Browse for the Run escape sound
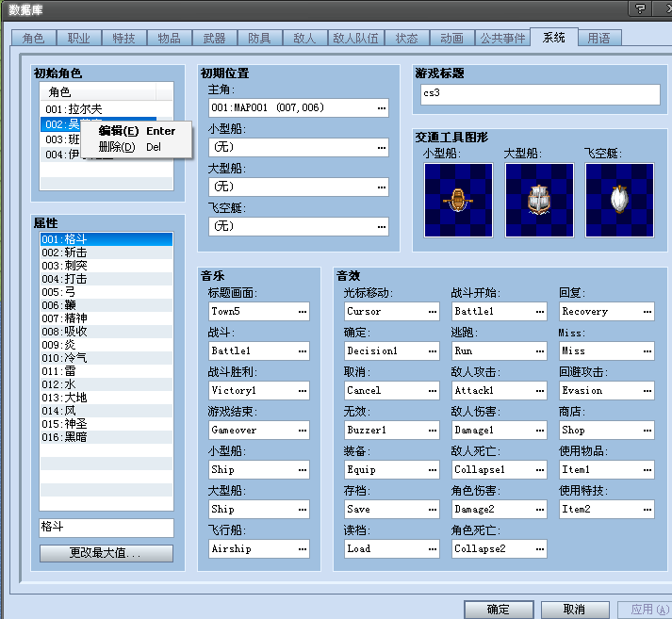 (540, 350)
